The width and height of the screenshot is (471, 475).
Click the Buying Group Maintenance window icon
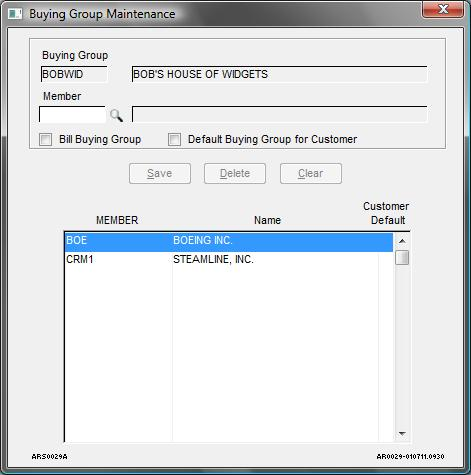(15, 14)
